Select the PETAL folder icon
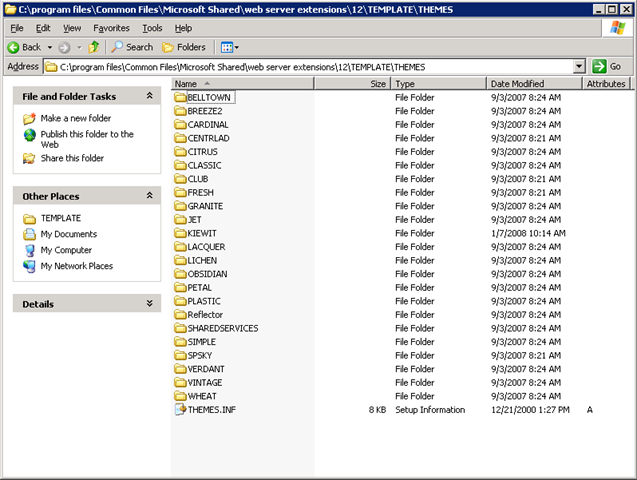Viewport: 637px width, 480px height. tap(180, 288)
